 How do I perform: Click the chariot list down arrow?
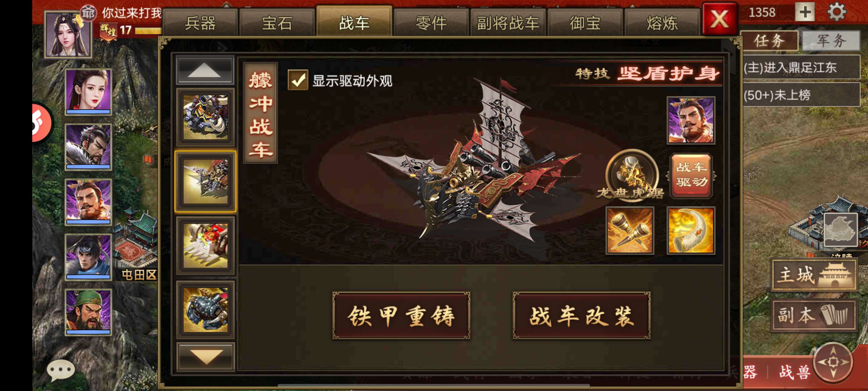tap(205, 357)
